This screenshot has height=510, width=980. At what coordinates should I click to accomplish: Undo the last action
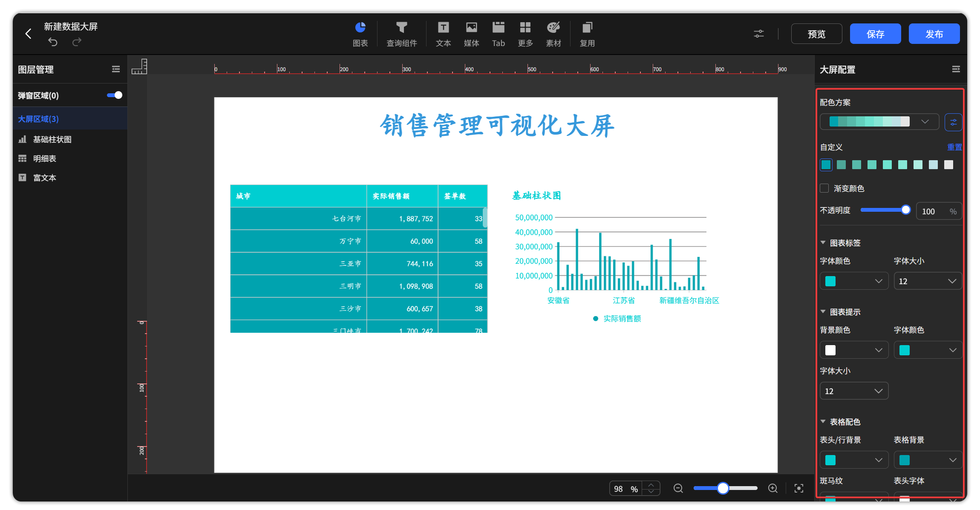coord(53,42)
